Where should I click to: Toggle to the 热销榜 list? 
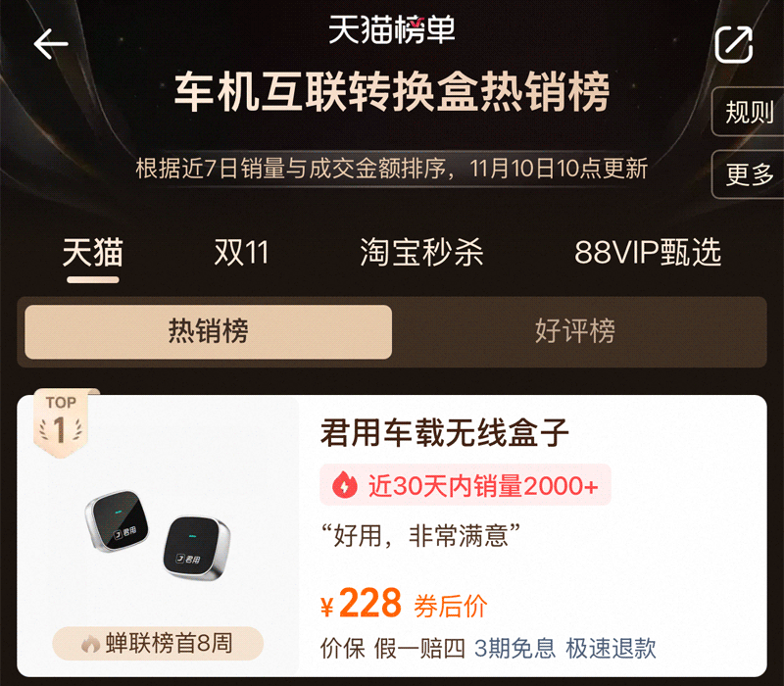[x=208, y=331]
